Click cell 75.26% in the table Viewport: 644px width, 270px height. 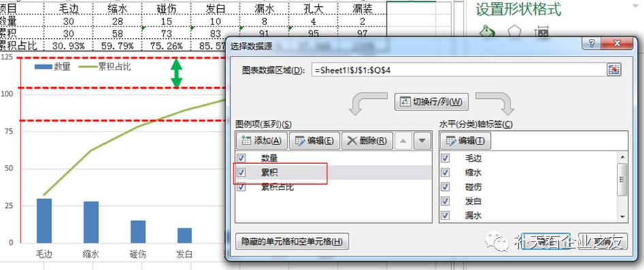(x=166, y=45)
